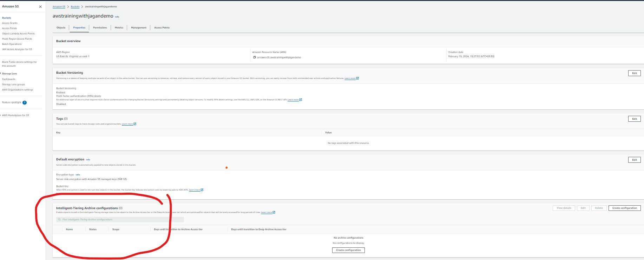The width and height of the screenshot is (644, 260).
Task: Open external link icon beside Tags Learn more
Action: [x=135, y=124]
